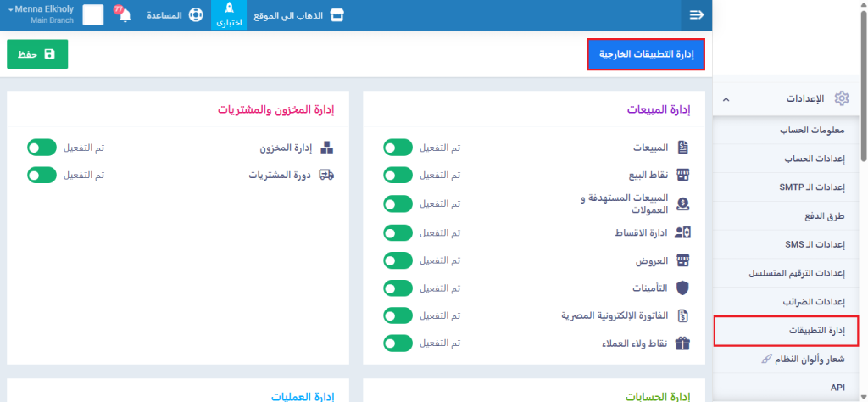Click the إدارة المخزون boxes icon
868x402 pixels.
(326, 148)
